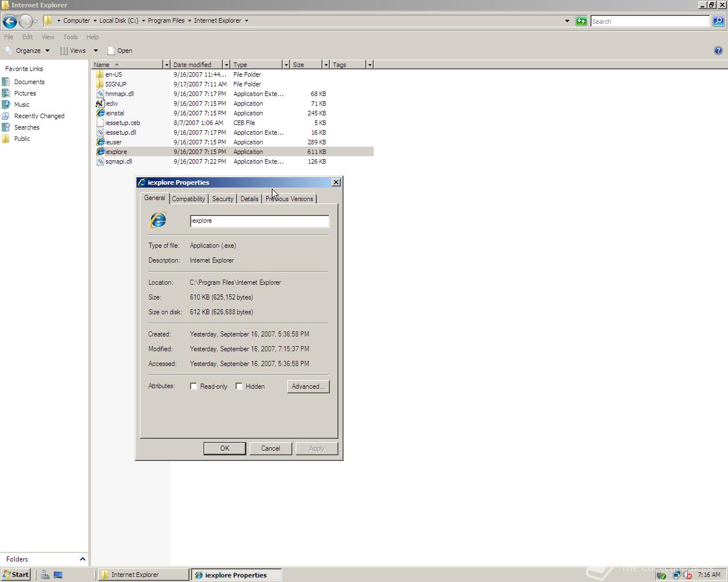Open Recently Changed favorite link
The width and height of the screenshot is (728, 582).
[39, 116]
